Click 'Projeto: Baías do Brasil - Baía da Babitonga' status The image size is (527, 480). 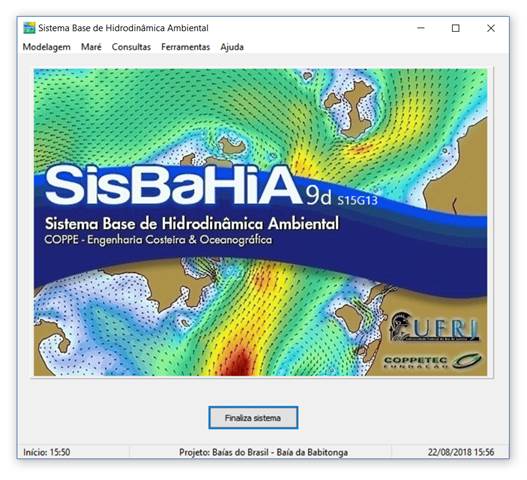pos(264,452)
